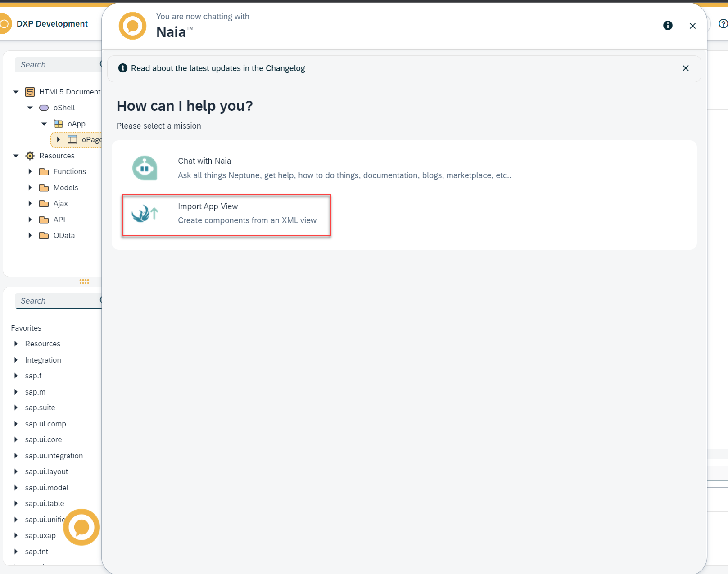Expand the Ajax folder
The height and width of the screenshot is (574, 728).
click(x=30, y=203)
